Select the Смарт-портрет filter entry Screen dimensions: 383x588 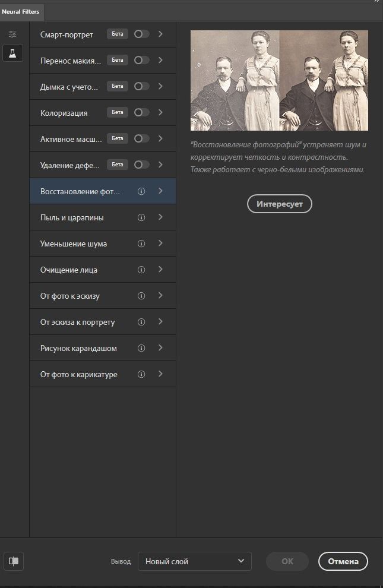click(x=103, y=34)
